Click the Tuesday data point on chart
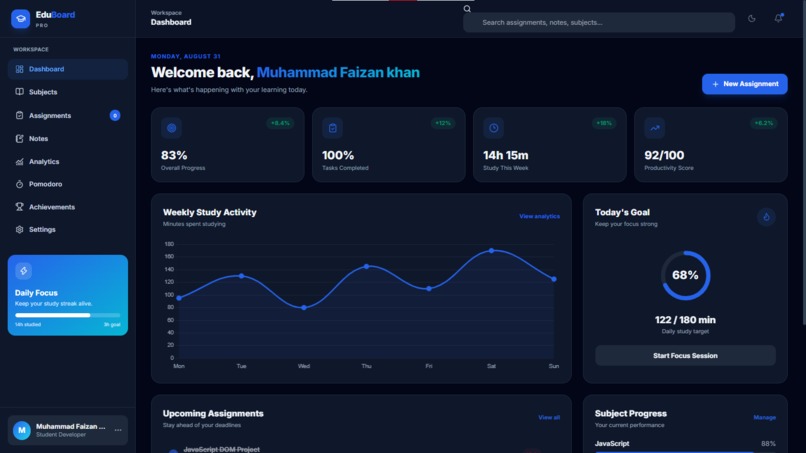806x453 pixels. 242,276
